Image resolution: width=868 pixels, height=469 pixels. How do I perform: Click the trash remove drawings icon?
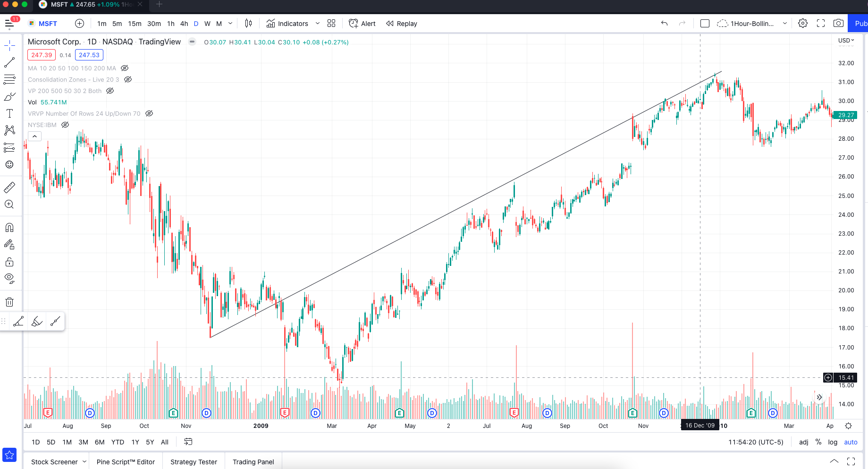click(x=9, y=302)
